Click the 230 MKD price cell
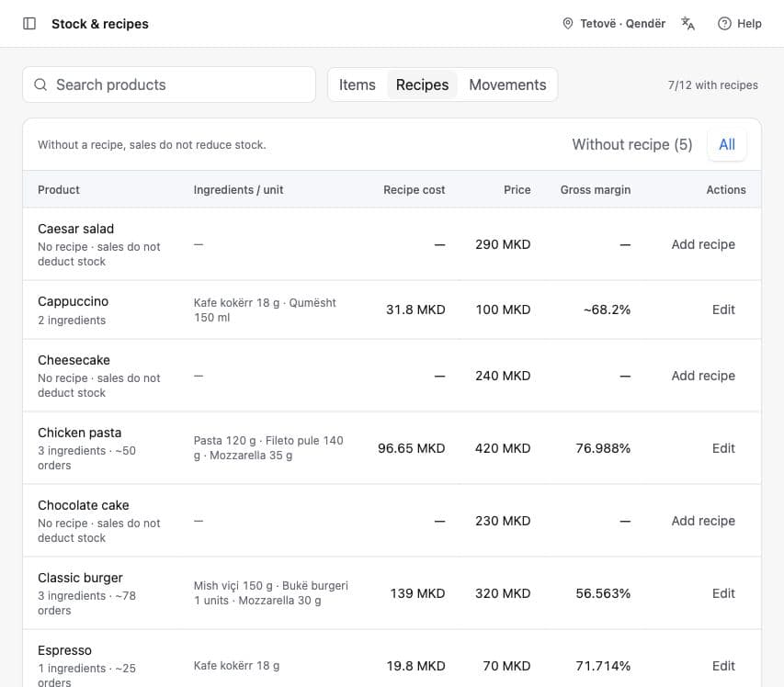784x687 pixels. pyautogui.click(x=503, y=521)
